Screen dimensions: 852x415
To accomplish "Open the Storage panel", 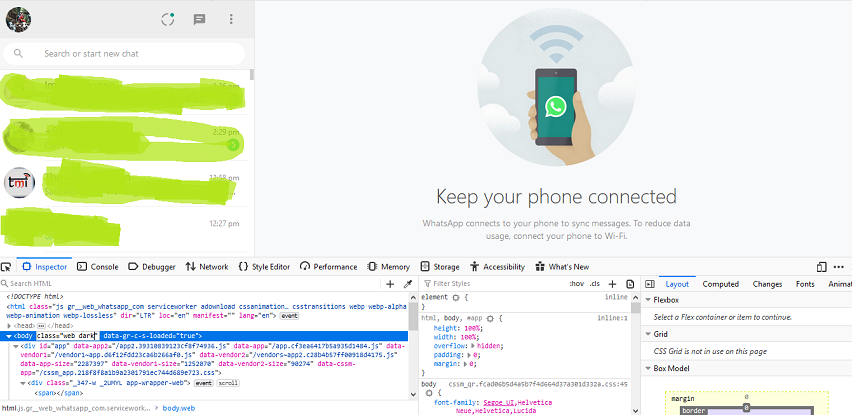I will coord(440,267).
